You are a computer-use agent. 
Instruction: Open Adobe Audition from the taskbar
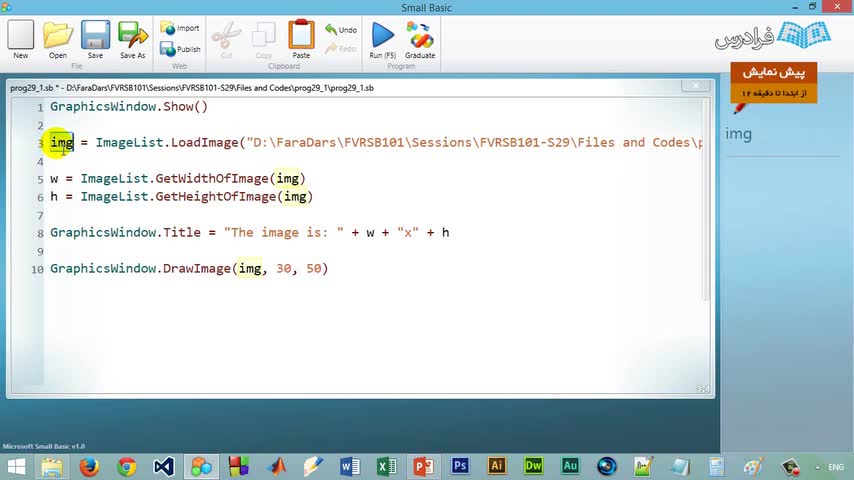tap(570, 466)
